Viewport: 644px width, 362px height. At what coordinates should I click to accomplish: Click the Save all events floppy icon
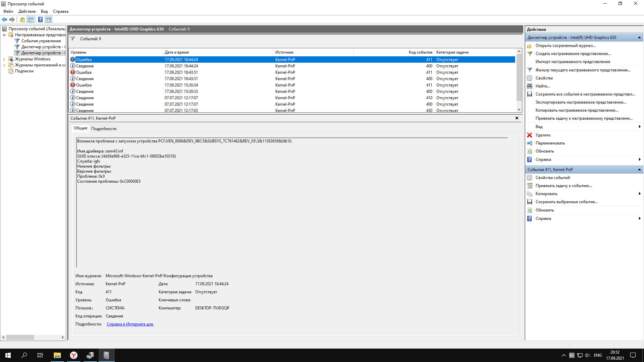(x=530, y=94)
